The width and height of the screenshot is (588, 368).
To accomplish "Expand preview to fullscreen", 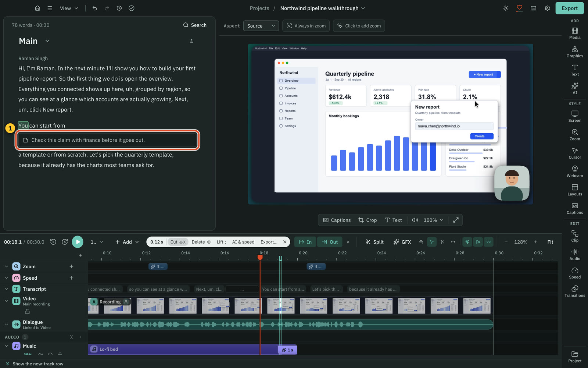I will pyautogui.click(x=456, y=220).
